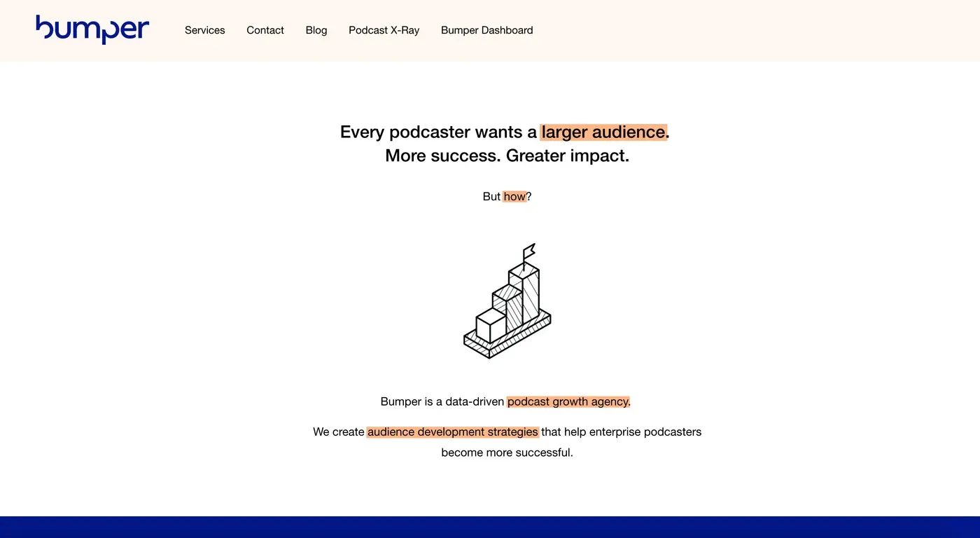This screenshot has width=980, height=538.
Task: Navigate to Podcast X-Ray
Action: coord(384,30)
